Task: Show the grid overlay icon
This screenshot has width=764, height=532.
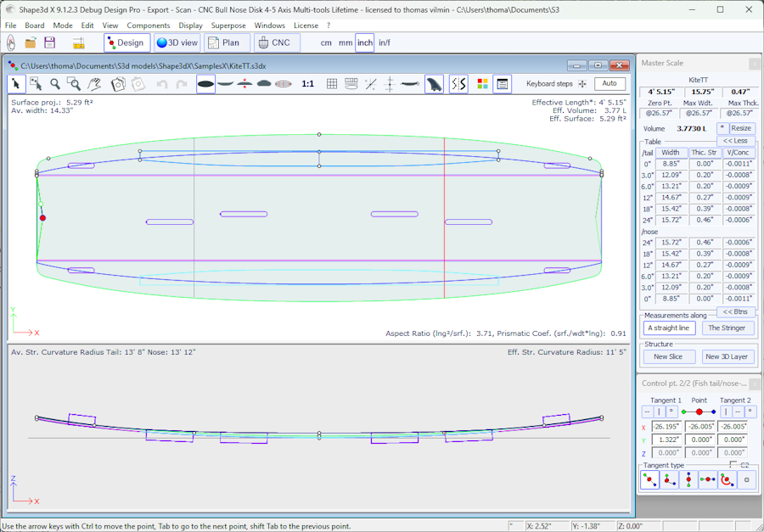Action: point(332,84)
